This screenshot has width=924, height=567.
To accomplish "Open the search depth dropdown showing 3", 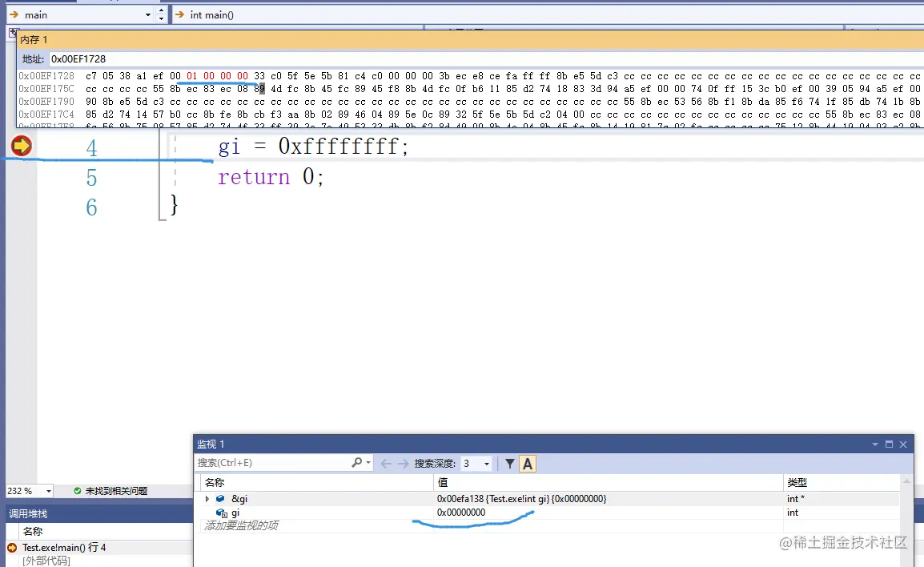I will [487, 464].
